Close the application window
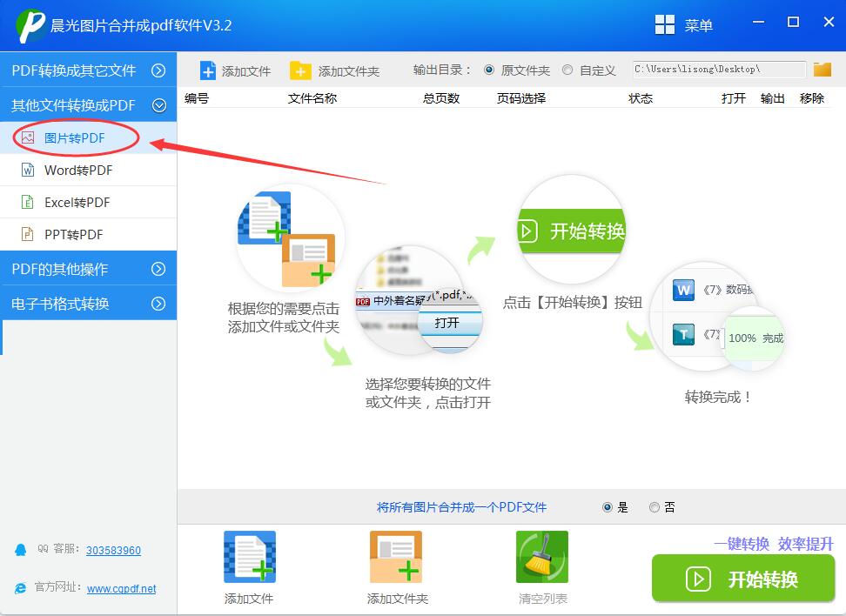The width and height of the screenshot is (846, 616). [829, 22]
